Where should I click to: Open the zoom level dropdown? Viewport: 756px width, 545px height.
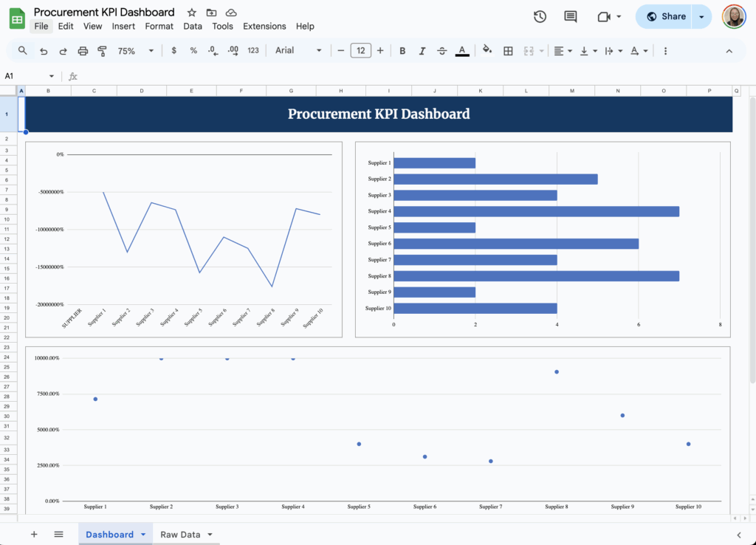pyautogui.click(x=133, y=50)
